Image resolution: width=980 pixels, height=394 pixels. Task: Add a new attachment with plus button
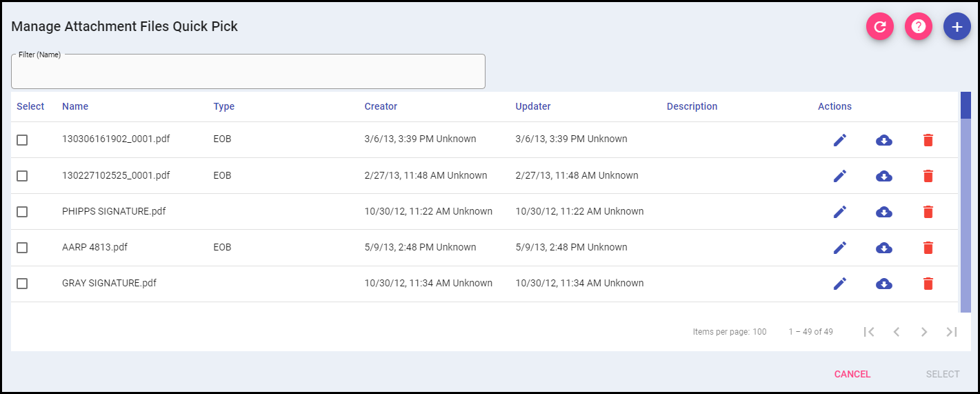[957, 27]
